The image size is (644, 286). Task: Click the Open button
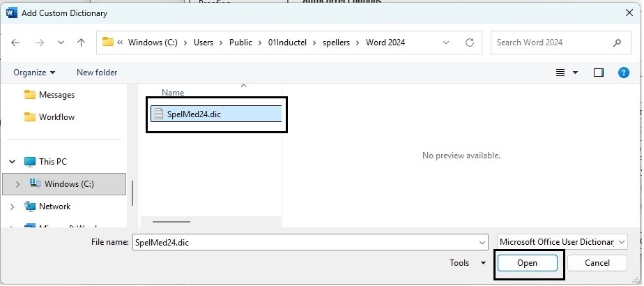pyautogui.click(x=527, y=263)
